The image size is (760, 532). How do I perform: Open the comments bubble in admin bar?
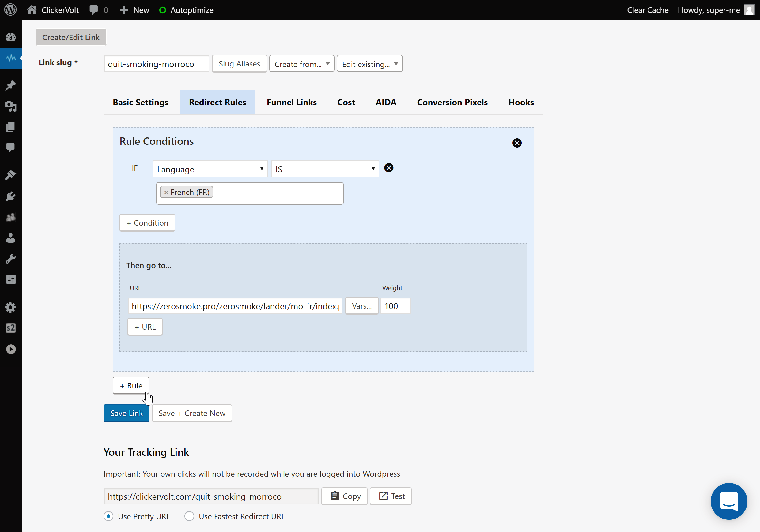99,10
